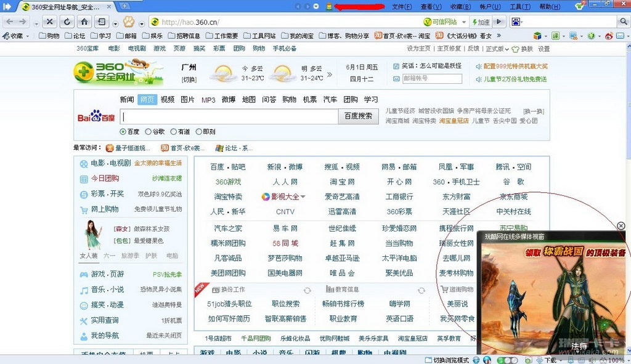
Task: Open the 淘宝网 link
Action: (342, 182)
